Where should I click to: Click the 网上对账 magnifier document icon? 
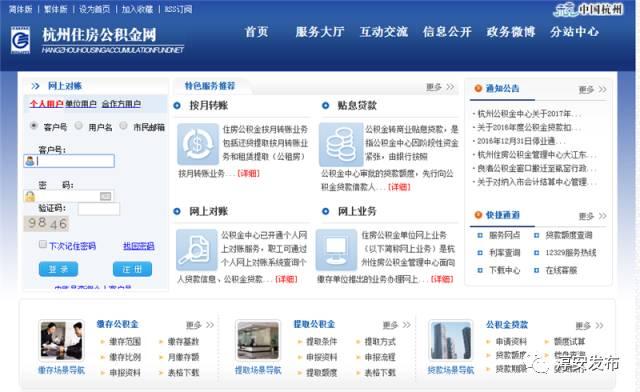pos(196,250)
